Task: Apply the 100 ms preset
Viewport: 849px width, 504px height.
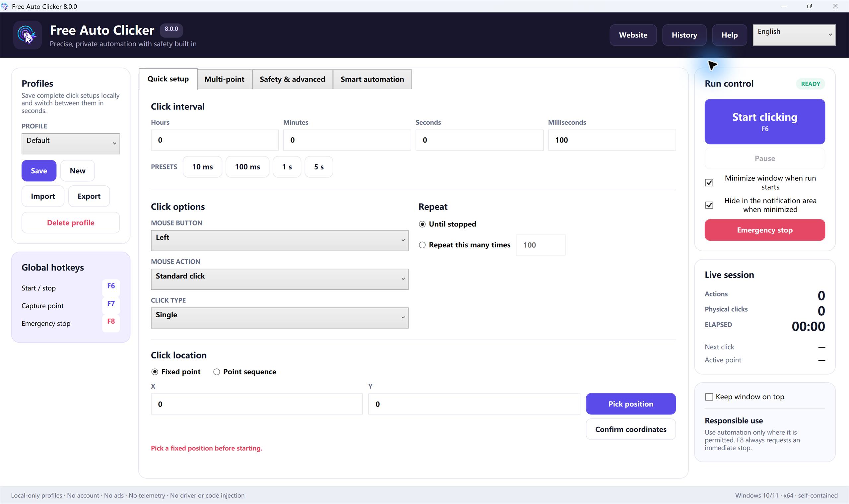Action: click(x=247, y=167)
